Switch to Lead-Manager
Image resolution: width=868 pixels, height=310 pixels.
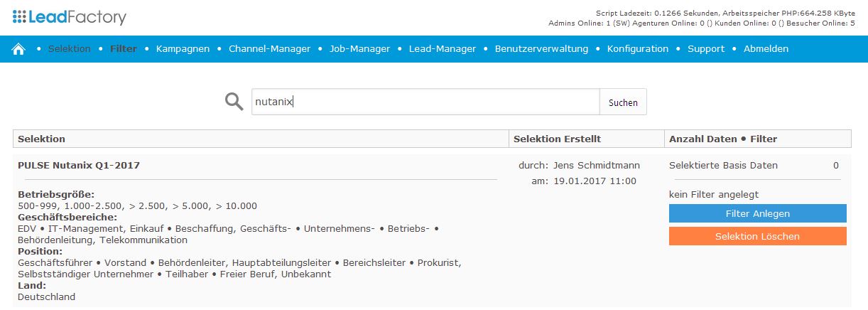[x=443, y=49]
